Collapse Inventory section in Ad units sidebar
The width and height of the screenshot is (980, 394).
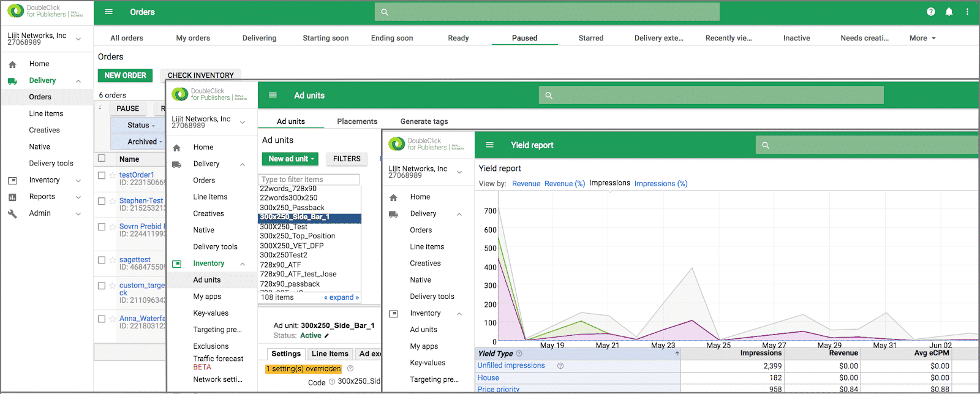(x=243, y=264)
